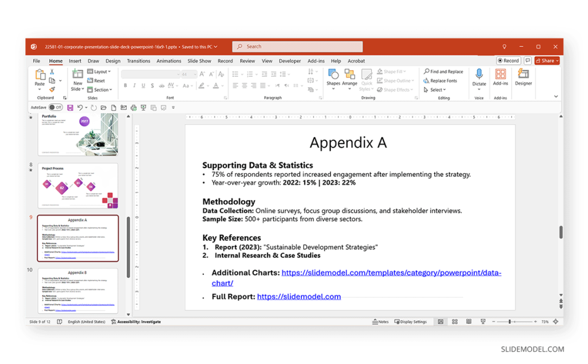Click the zoom slider in status bar
This screenshot has width=588, height=364.
(x=509, y=322)
